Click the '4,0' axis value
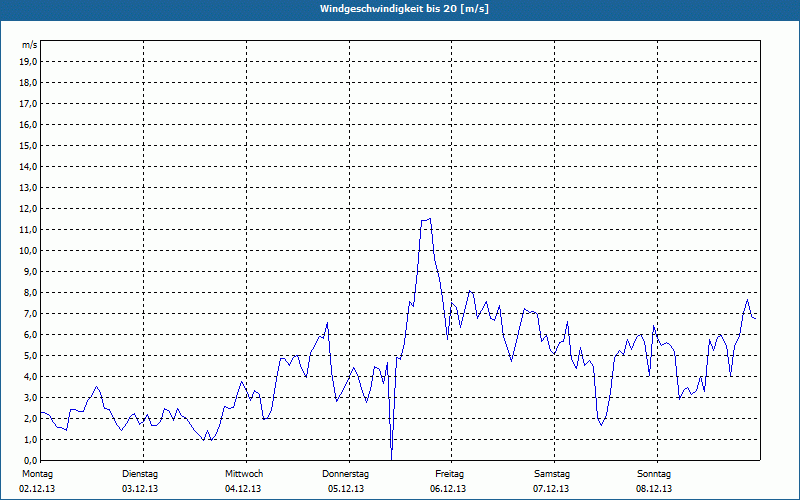This screenshot has height=500, width=800. [31, 377]
